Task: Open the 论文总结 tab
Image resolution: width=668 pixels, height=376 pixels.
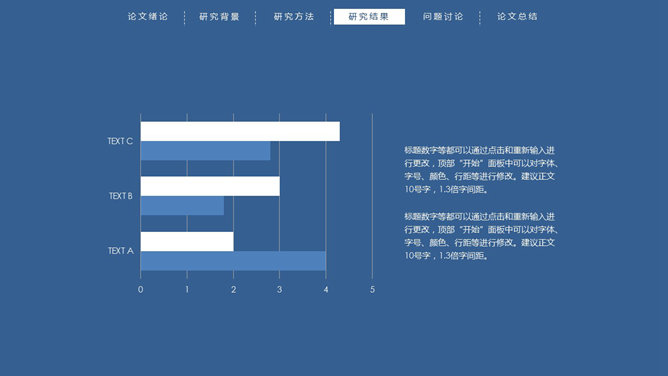Action: [x=517, y=17]
